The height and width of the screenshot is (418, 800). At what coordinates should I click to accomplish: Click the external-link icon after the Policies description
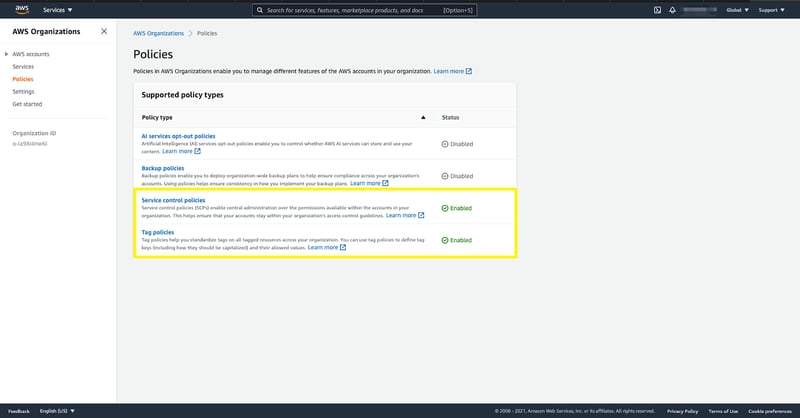[469, 71]
